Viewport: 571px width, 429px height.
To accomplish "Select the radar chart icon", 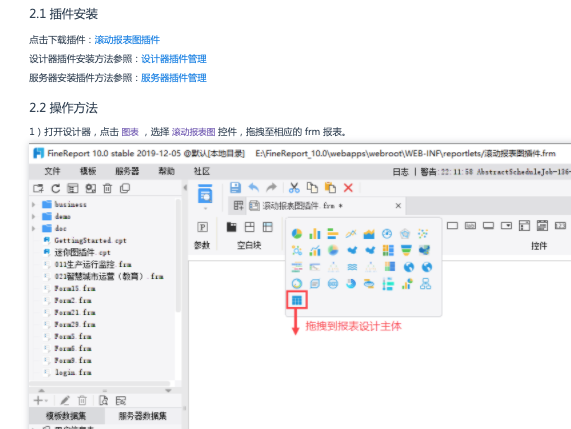I will 405,233.
